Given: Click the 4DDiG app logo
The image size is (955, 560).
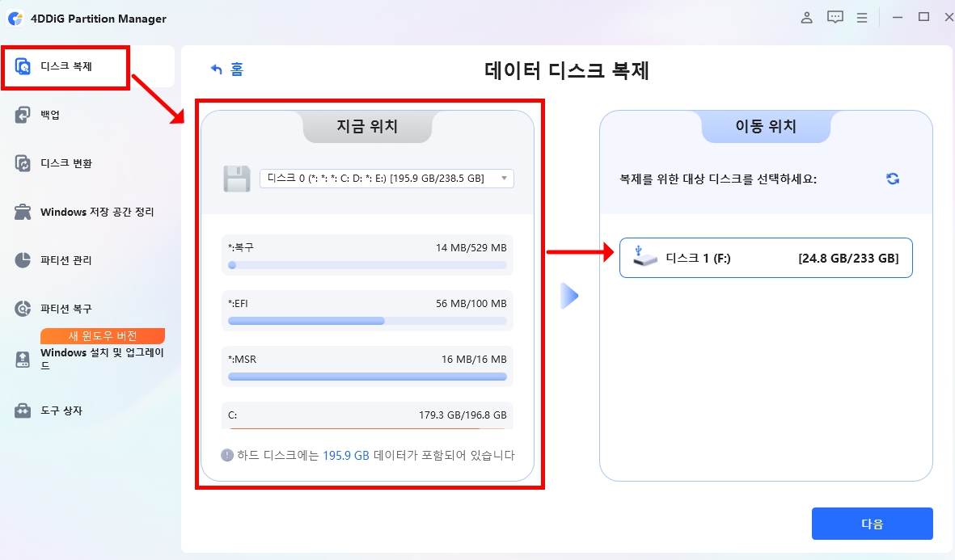Looking at the screenshot, I should click(x=15, y=19).
